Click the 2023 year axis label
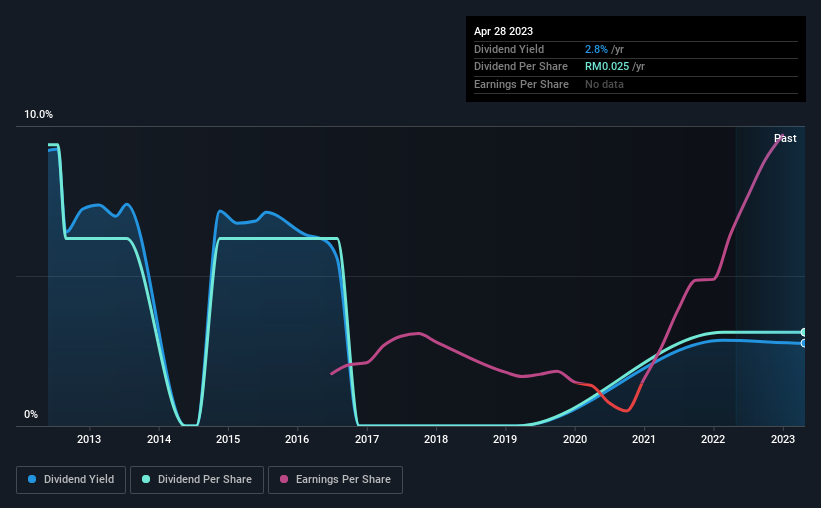Screen dimensions: 821x508 pyautogui.click(x=783, y=439)
